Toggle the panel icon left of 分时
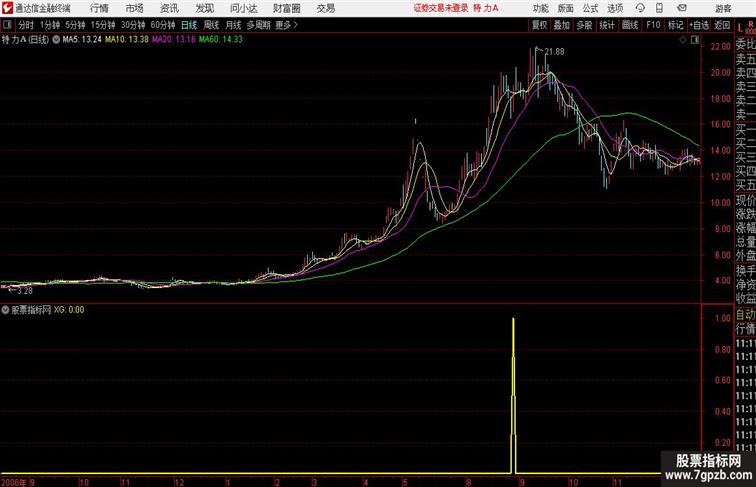 (x=7, y=25)
